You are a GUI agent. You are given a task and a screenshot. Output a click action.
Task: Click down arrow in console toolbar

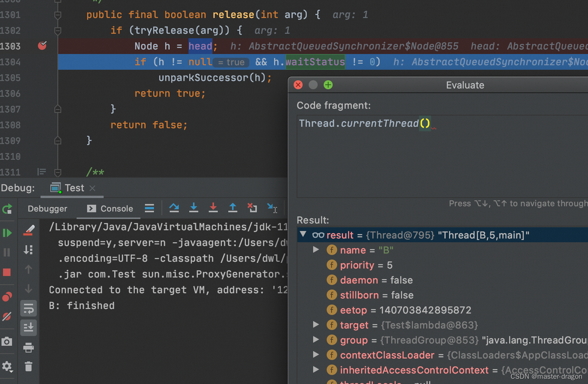pos(29,289)
